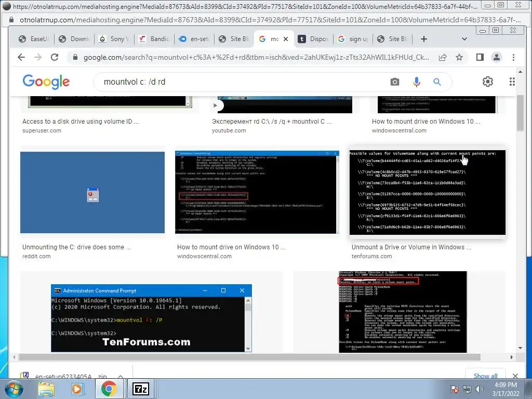
Task: Open the mountvol help output thumbnail
Action: click(x=403, y=312)
